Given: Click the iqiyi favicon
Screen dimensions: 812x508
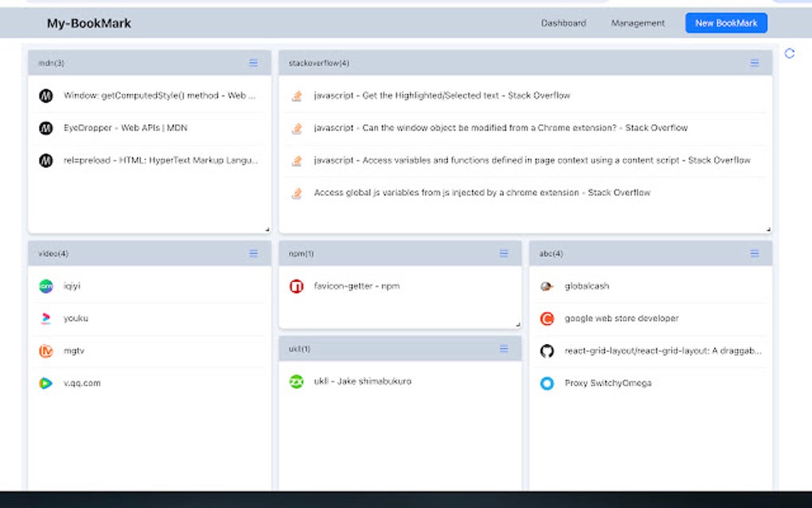Looking at the screenshot, I should coord(45,286).
